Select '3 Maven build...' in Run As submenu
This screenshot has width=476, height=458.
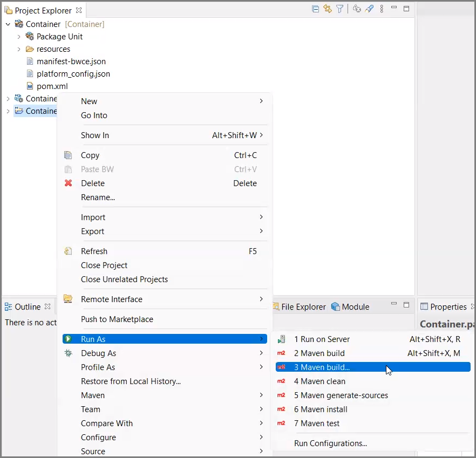322,367
